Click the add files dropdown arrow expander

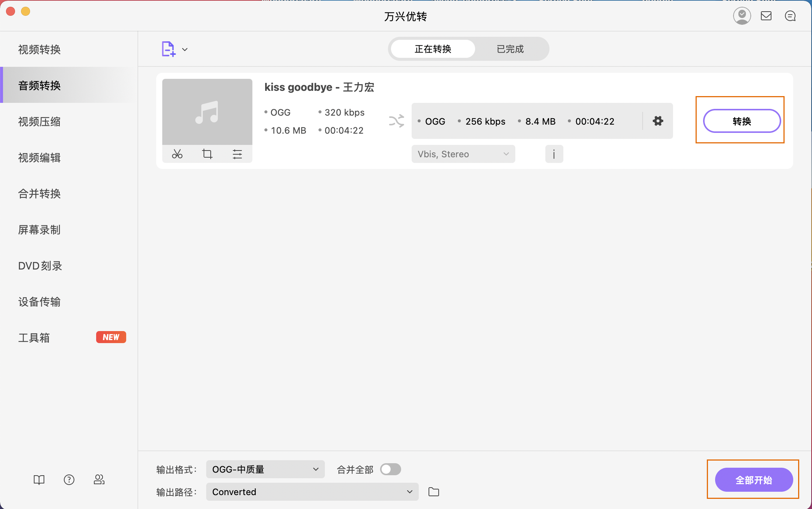pos(185,48)
